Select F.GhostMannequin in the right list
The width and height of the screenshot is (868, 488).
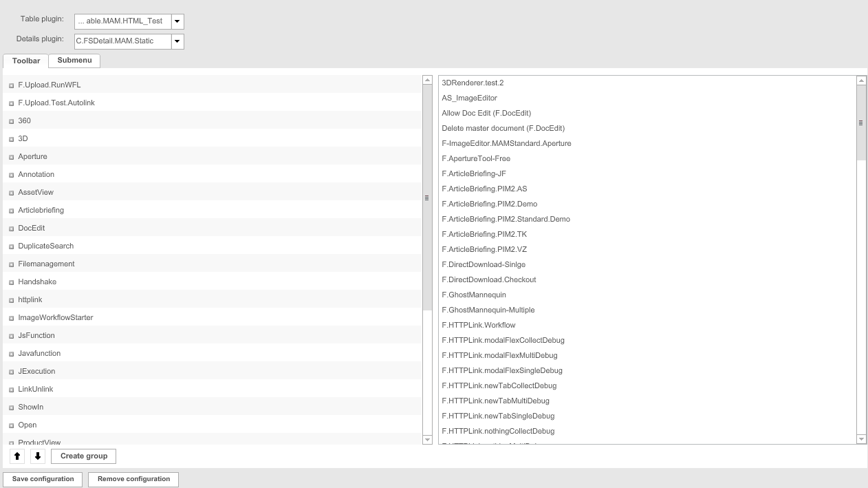pyautogui.click(x=475, y=295)
